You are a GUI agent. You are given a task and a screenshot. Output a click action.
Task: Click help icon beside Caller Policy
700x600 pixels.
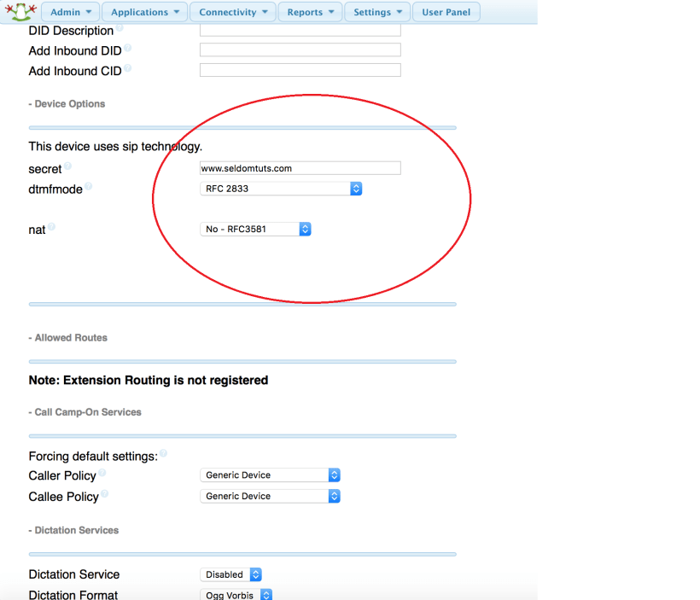point(102,473)
